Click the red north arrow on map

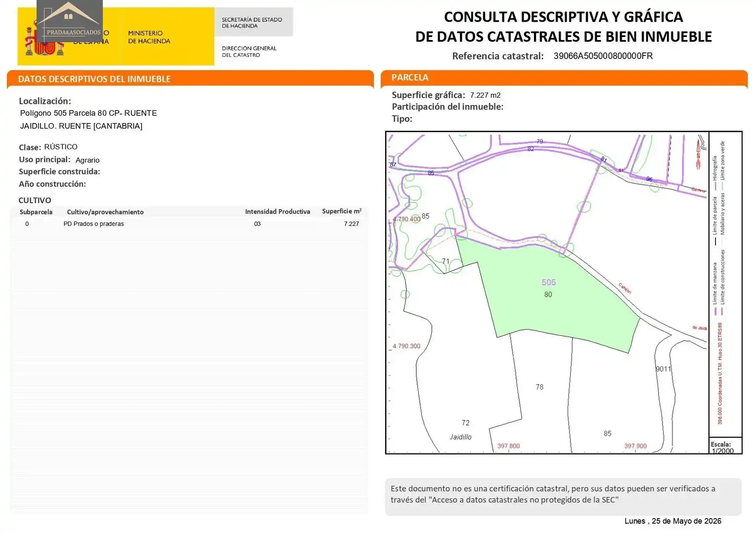(699, 154)
